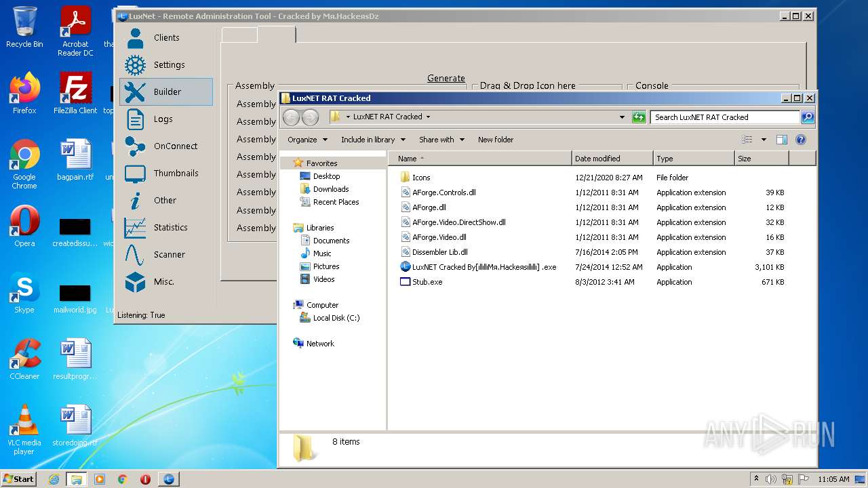
Task: Select the Builder wrench icon
Action: click(x=136, y=92)
